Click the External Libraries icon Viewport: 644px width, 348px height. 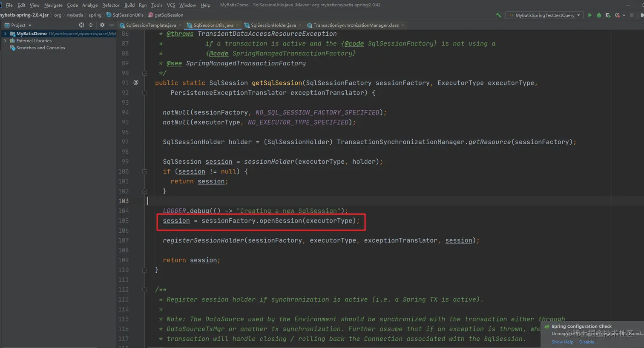[x=12, y=41]
